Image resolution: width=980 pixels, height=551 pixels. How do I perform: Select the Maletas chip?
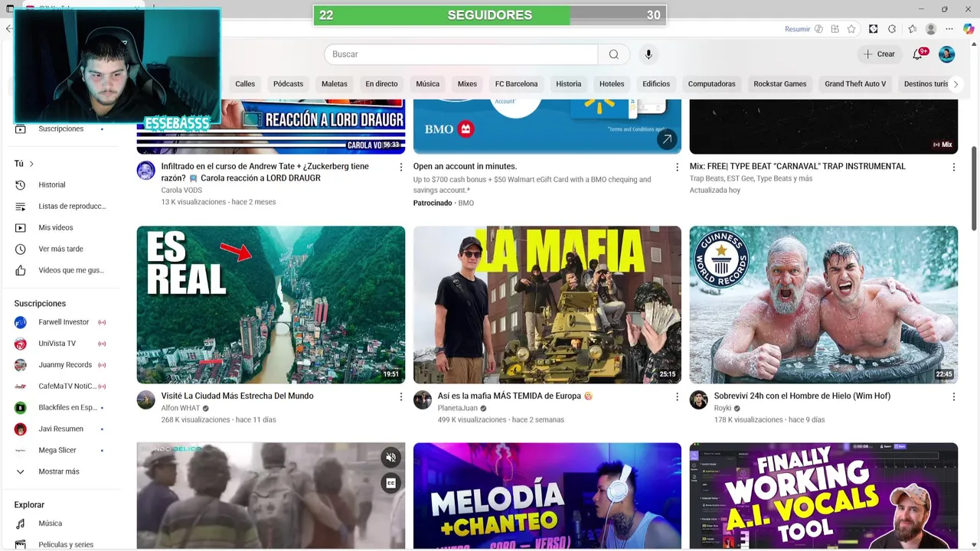tap(334, 84)
